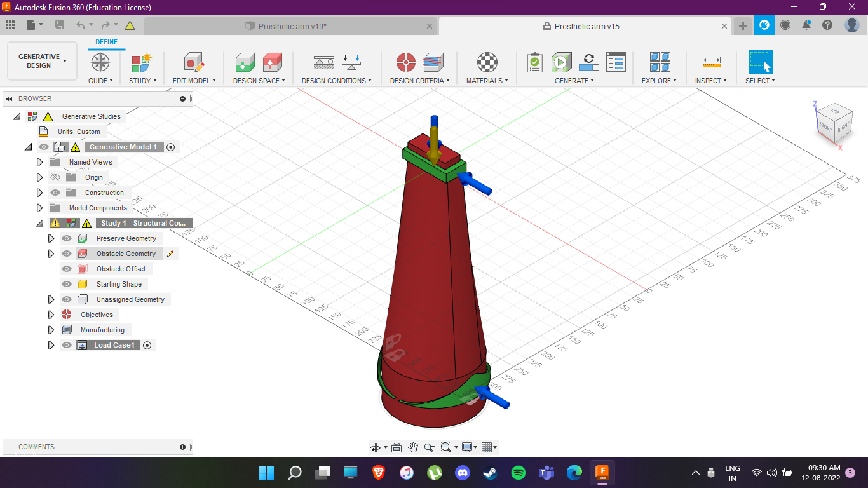Hide Preserve Geometry with its eye toggle
Image resolution: width=868 pixels, height=488 pixels.
coord(65,238)
